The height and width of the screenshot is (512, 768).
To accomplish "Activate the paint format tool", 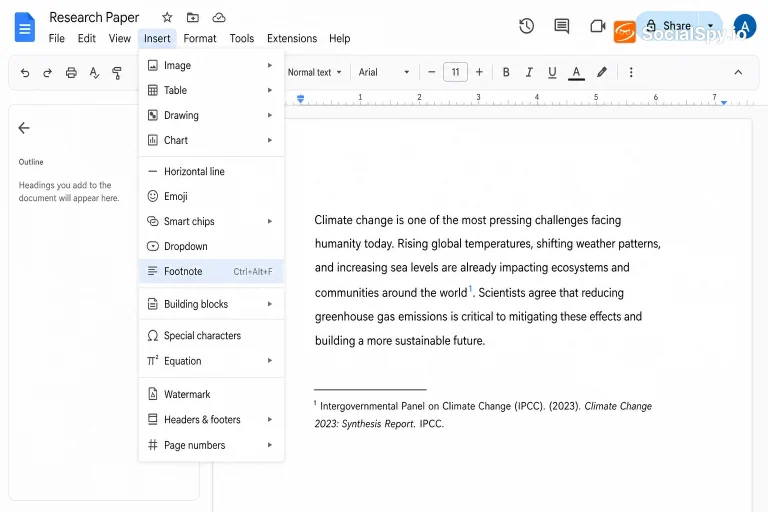I will pos(117,73).
